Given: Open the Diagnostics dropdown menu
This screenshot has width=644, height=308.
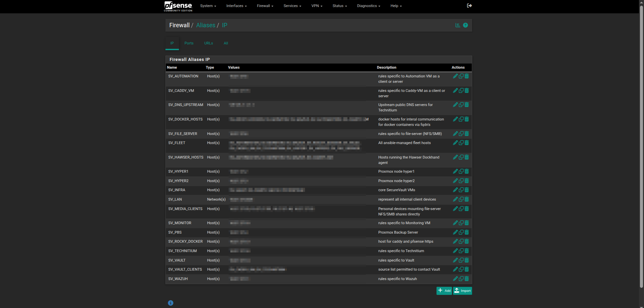Looking at the screenshot, I should [x=369, y=6].
